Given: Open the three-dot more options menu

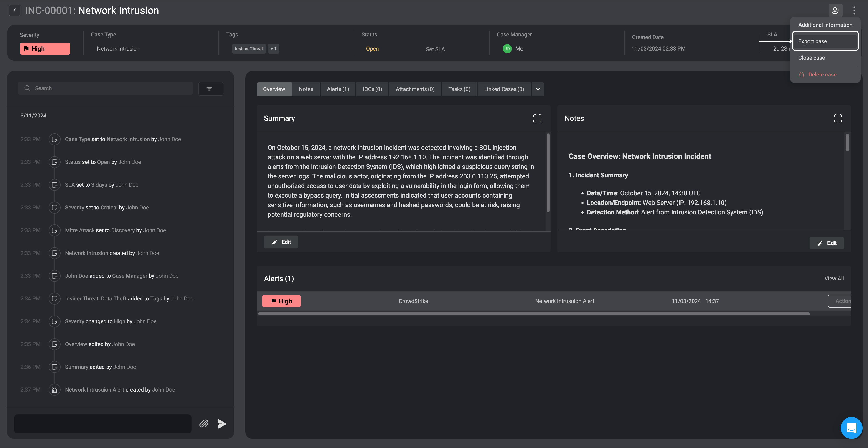Looking at the screenshot, I should pos(854,10).
